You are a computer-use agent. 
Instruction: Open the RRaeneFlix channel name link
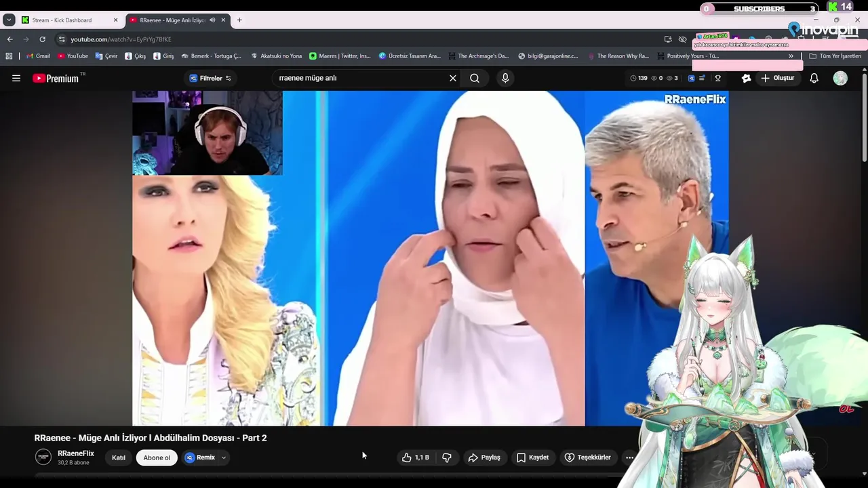(76, 453)
